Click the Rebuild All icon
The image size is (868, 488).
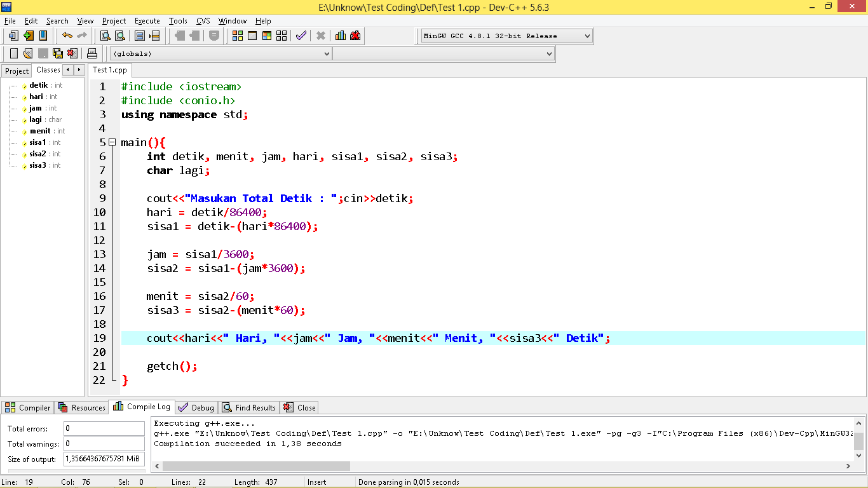coord(281,36)
